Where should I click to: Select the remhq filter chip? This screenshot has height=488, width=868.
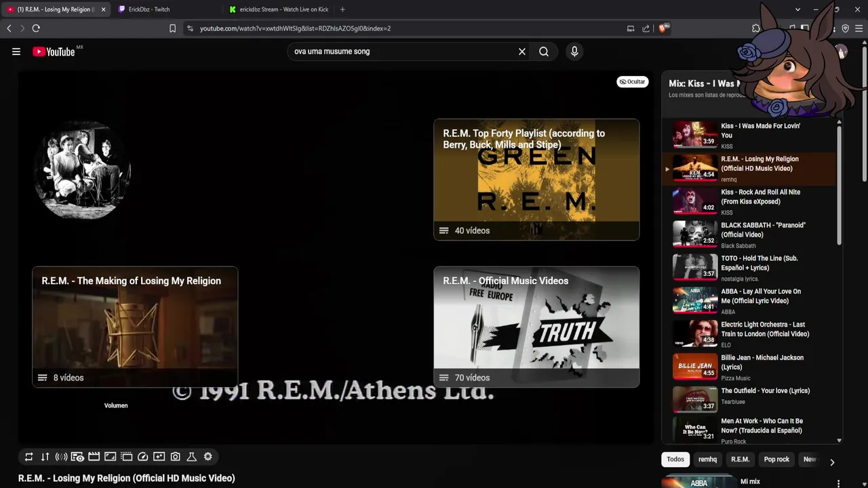pyautogui.click(x=707, y=460)
